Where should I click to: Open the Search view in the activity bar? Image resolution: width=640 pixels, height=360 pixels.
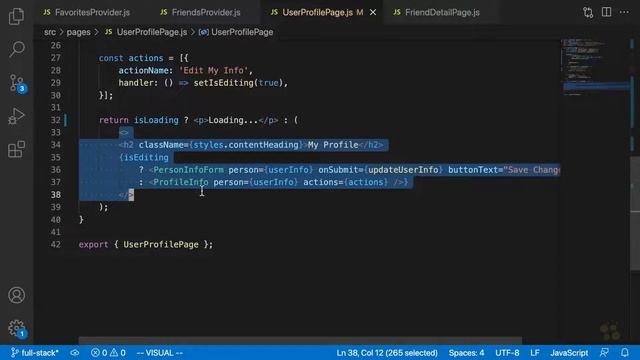coord(16,49)
